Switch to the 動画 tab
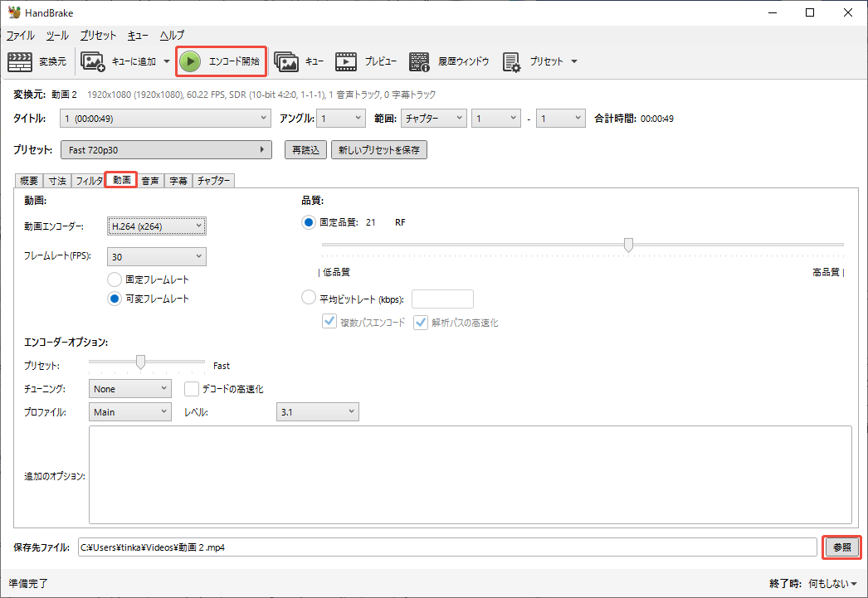 tap(121, 180)
